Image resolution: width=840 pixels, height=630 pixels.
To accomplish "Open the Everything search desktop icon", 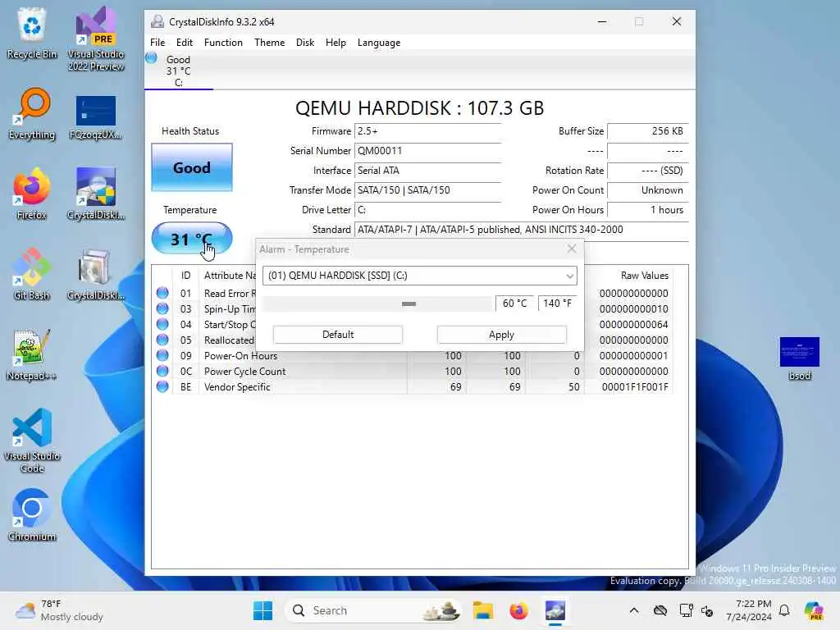I will coord(32,113).
